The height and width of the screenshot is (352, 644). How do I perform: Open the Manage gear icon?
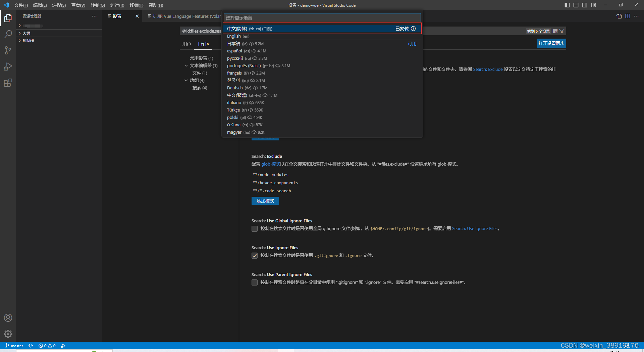click(x=8, y=334)
